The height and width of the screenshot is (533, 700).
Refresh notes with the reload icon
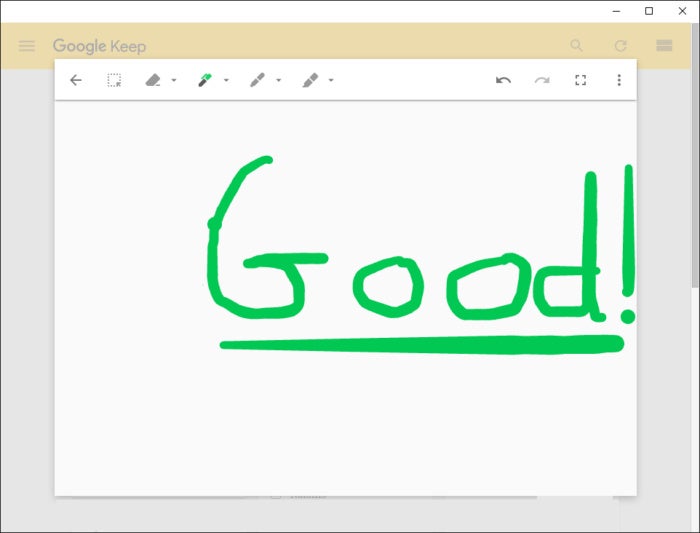click(621, 46)
